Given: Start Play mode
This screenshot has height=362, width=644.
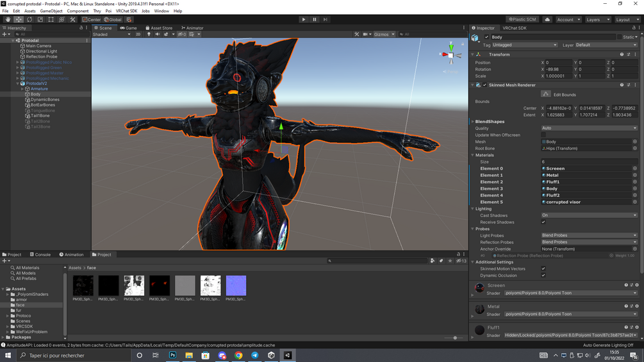Looking at the screenshot, I should (304, 19).
